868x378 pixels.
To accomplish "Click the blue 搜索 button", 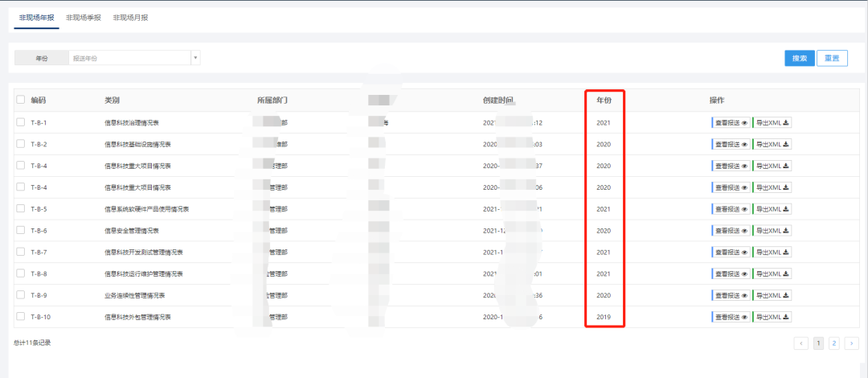I will coord(800,58).
